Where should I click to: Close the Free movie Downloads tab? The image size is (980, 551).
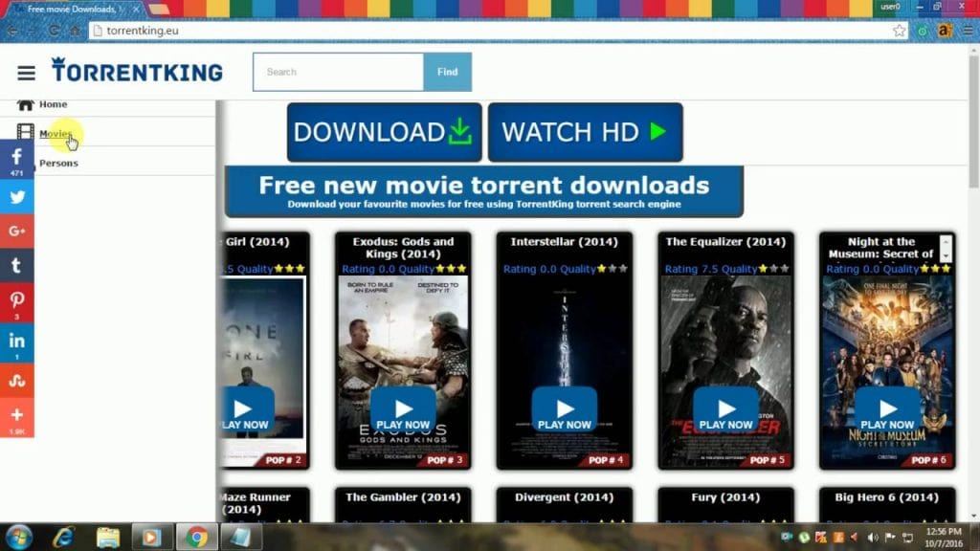(136, 10)
